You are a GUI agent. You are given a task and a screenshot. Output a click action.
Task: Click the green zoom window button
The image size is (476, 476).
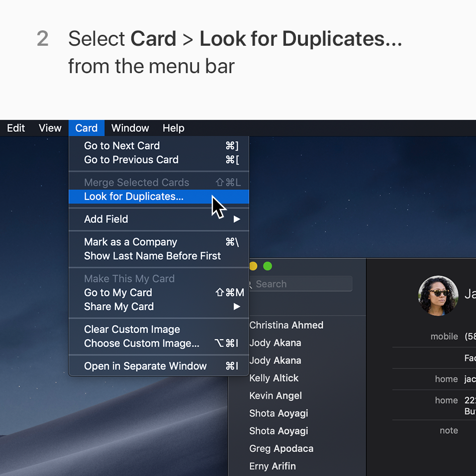[268, 266]
